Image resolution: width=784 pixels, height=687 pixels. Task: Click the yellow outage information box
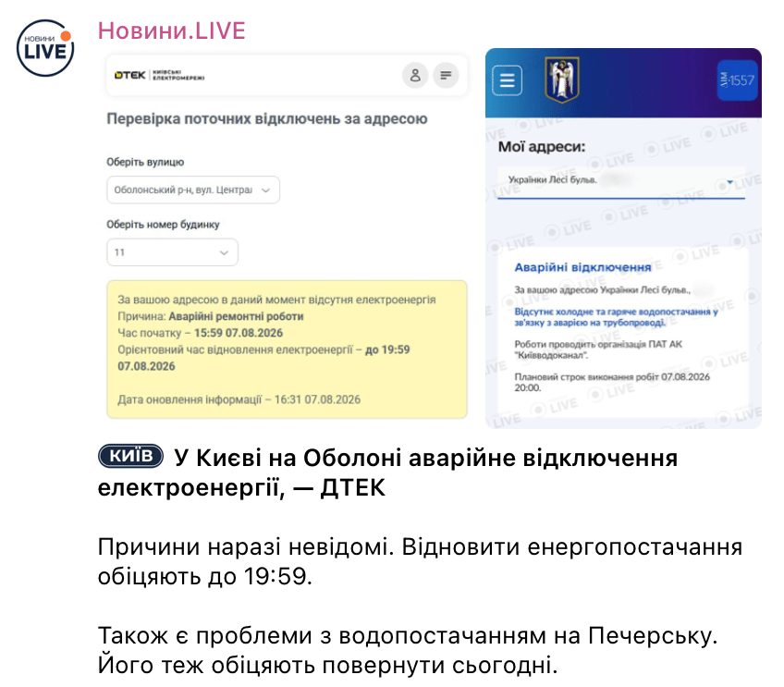click(x=287, y=349)
